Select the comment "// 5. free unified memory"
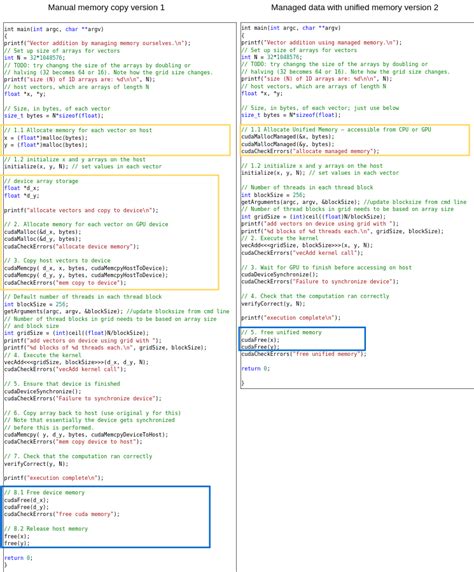The image size is (474, 572). [281, 332]
